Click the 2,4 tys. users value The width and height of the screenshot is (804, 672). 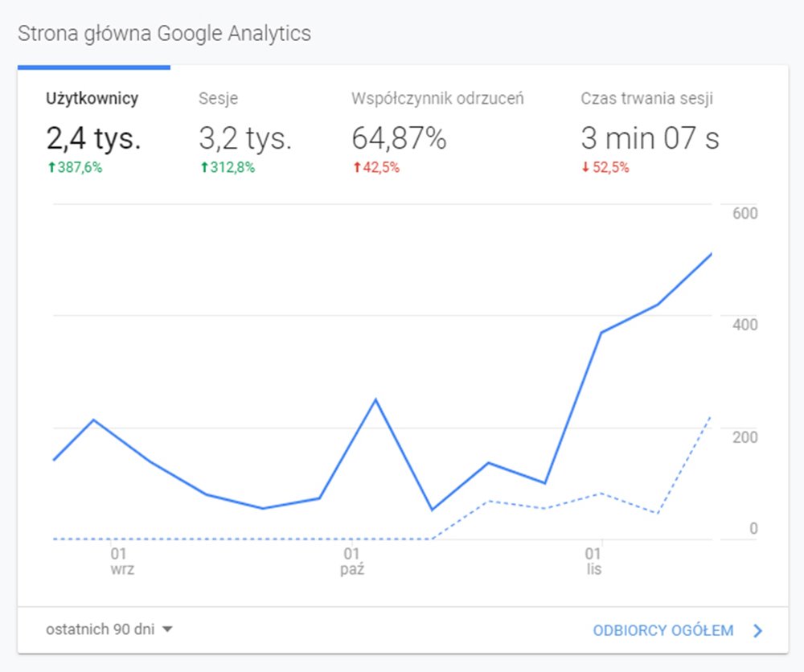click(x=93, y=139)
